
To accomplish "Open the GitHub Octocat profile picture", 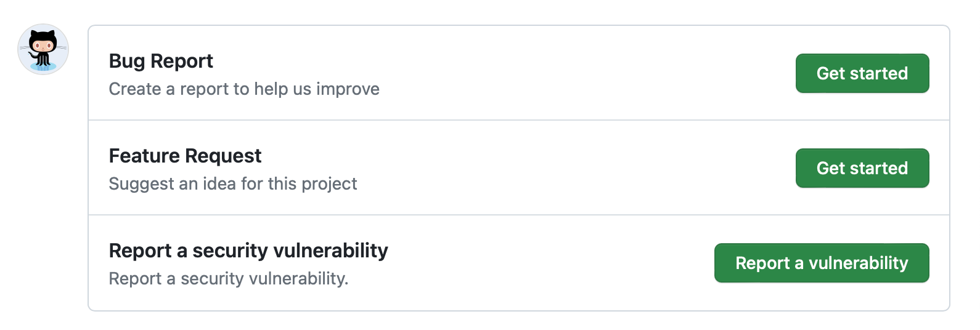I will pyautogui.click(x=43, y=49).
